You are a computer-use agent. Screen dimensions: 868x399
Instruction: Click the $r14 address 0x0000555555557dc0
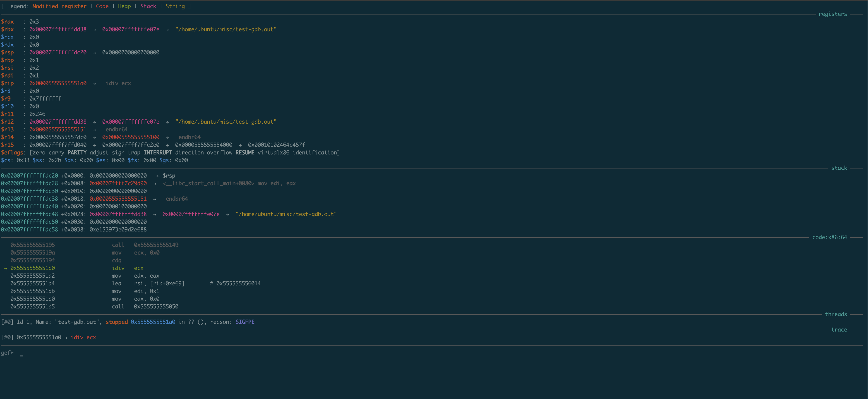tap(58, 137)
